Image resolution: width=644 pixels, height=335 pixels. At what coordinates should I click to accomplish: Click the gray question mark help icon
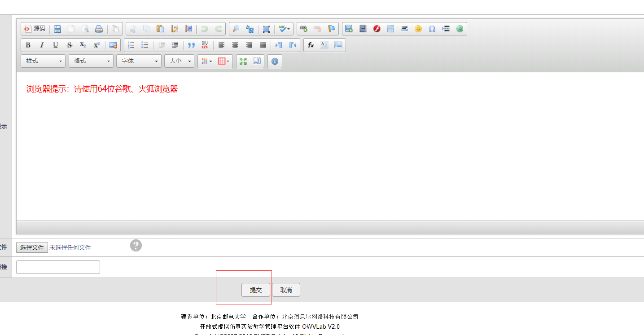click(x=136, y=245)
